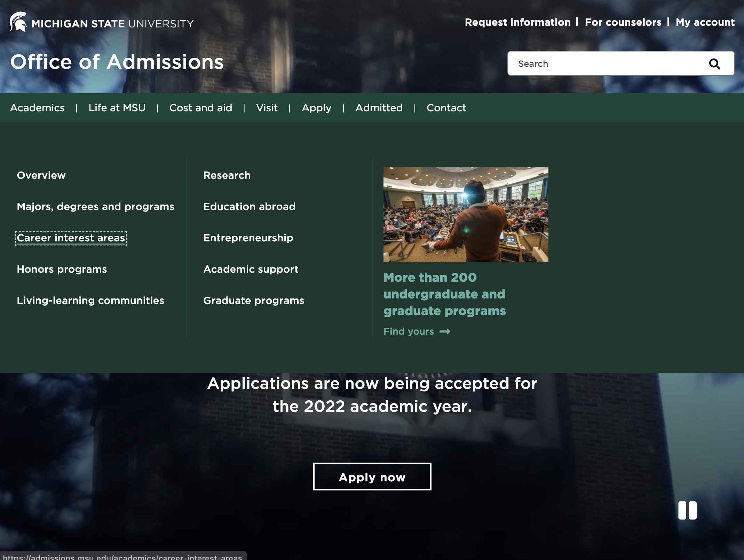Open Graduate programs link

(x=254, y=301)
